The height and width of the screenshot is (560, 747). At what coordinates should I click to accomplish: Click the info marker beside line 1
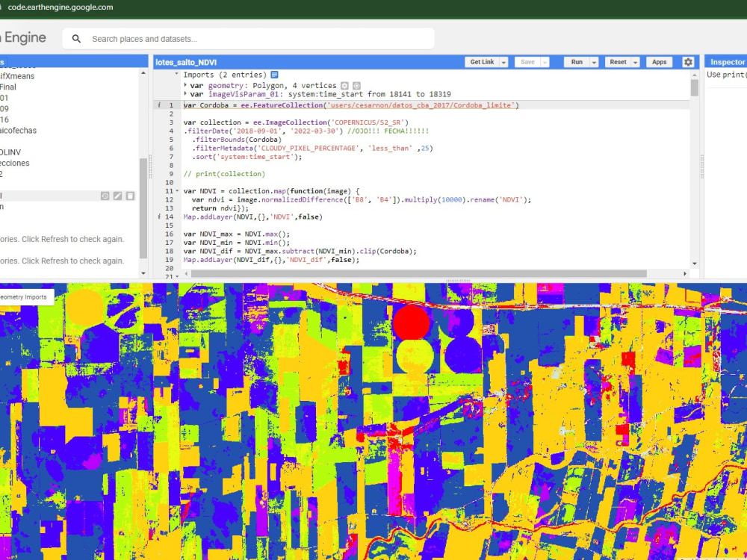[158, 105]
